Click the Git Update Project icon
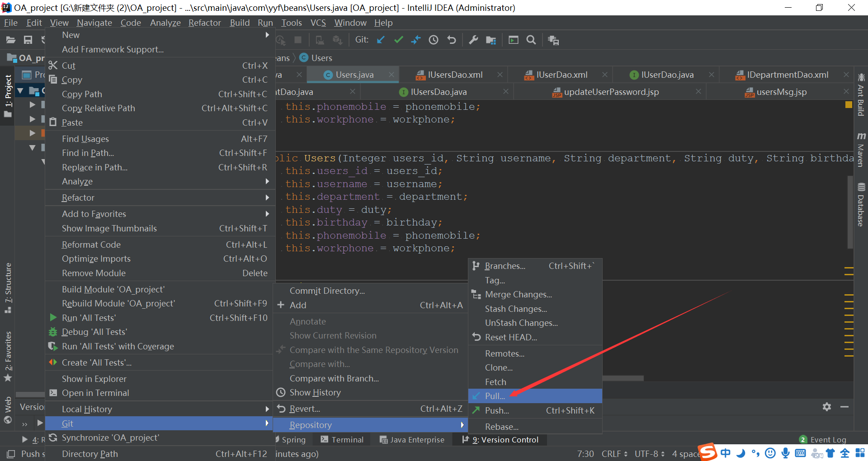 pyautogui.click(x=381, y=40)
